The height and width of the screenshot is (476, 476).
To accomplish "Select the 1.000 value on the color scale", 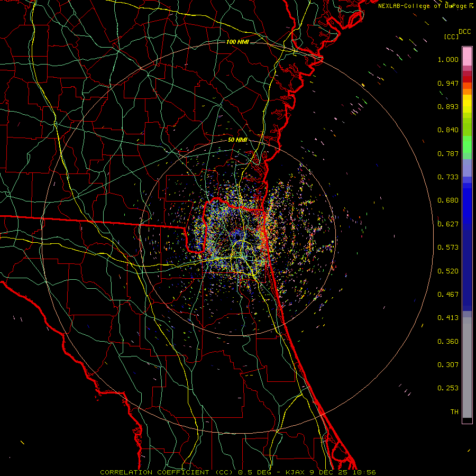I will (448, 59).
